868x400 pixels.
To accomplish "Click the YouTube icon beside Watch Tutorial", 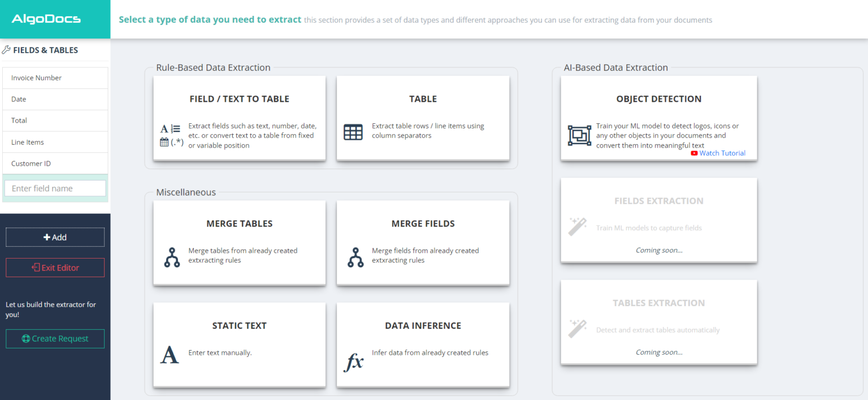I will tap(694, 153).
